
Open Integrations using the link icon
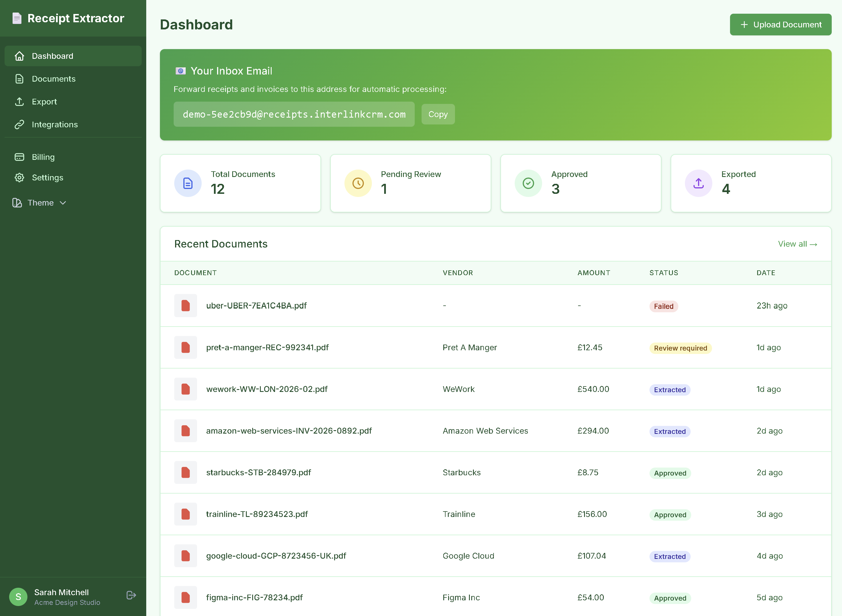[19, 124]
